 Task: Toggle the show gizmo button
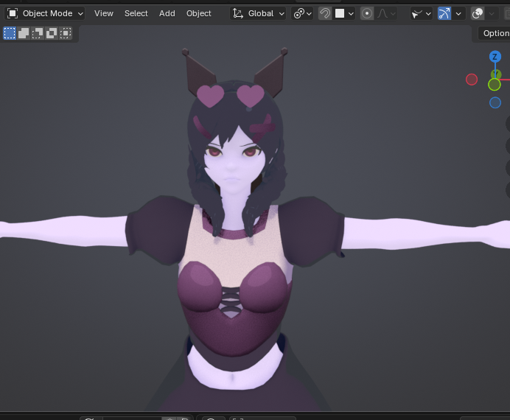click(444, 14)
